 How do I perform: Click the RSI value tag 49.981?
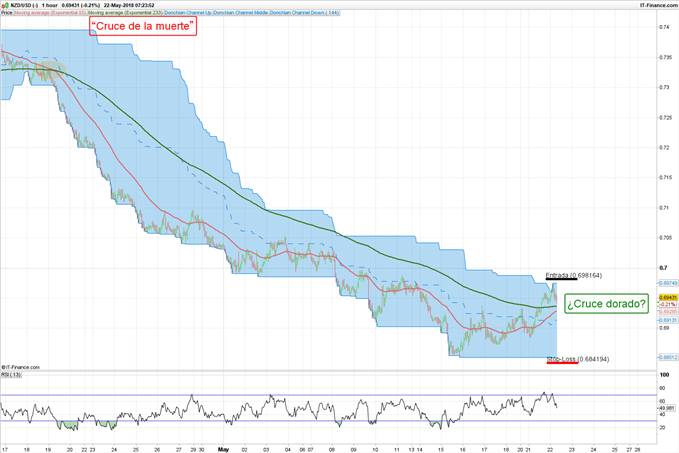[667, 408]
